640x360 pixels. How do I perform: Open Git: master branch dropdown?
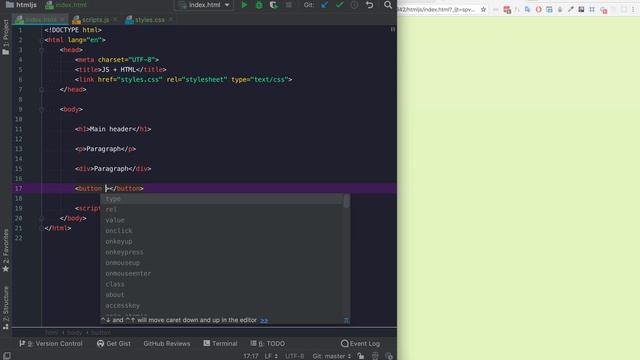tap(332, 356)
